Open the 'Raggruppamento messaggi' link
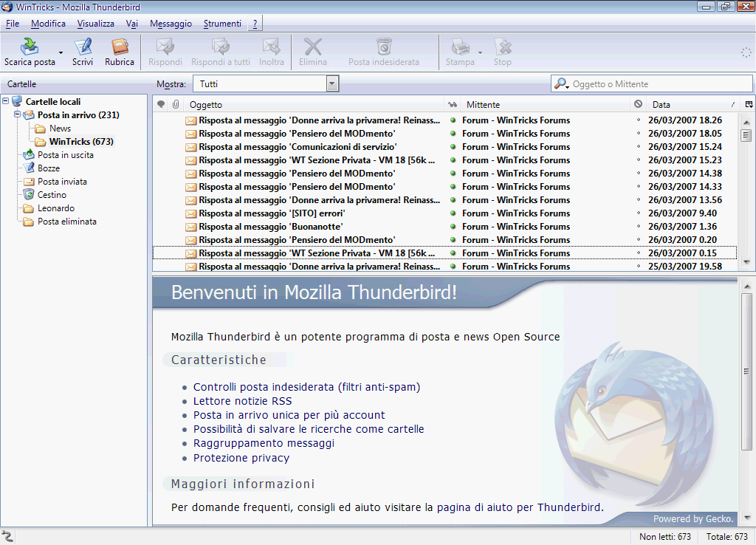Screen dimensions: 756x545 [x=264, y=443]
